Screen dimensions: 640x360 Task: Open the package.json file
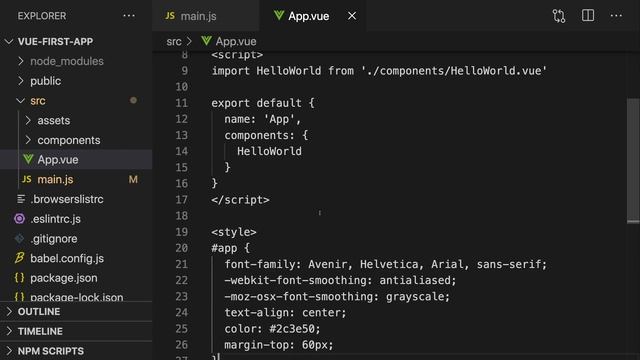(x=76, y=278)
